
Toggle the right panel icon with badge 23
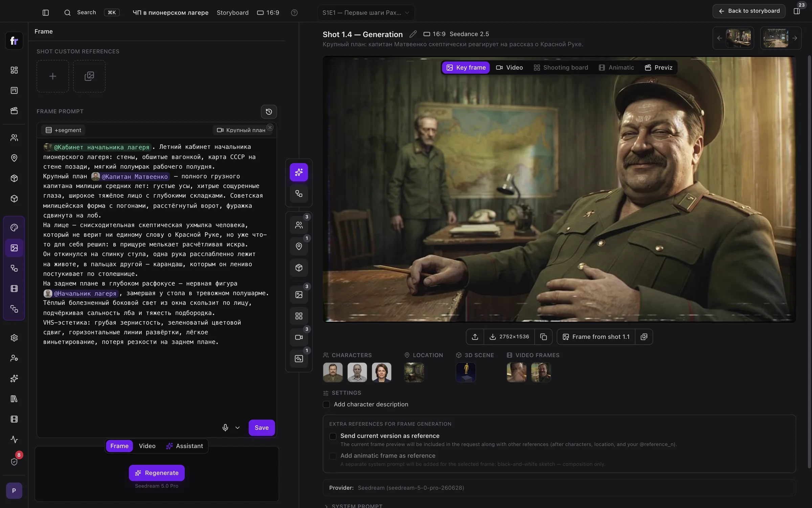797,11
